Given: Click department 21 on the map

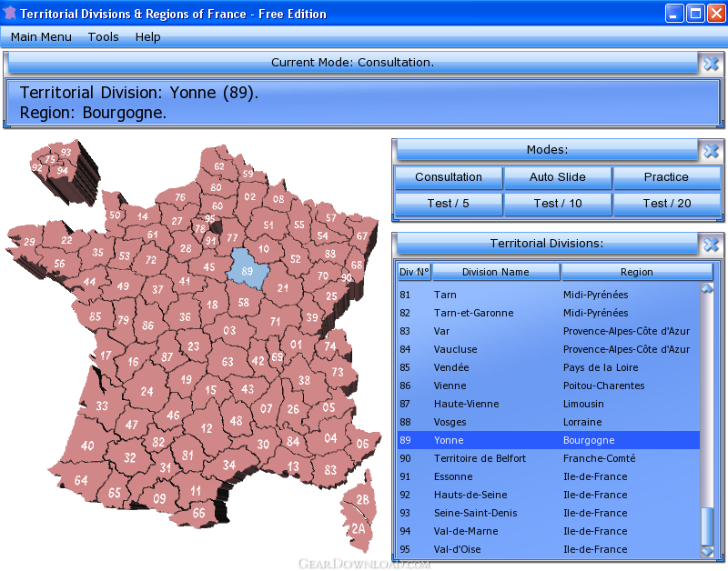Looking at the screenshot, I should point(283,288).
